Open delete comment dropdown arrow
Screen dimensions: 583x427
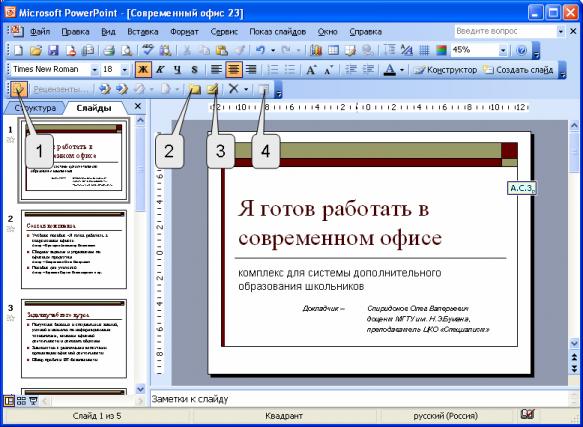(246, 89)
